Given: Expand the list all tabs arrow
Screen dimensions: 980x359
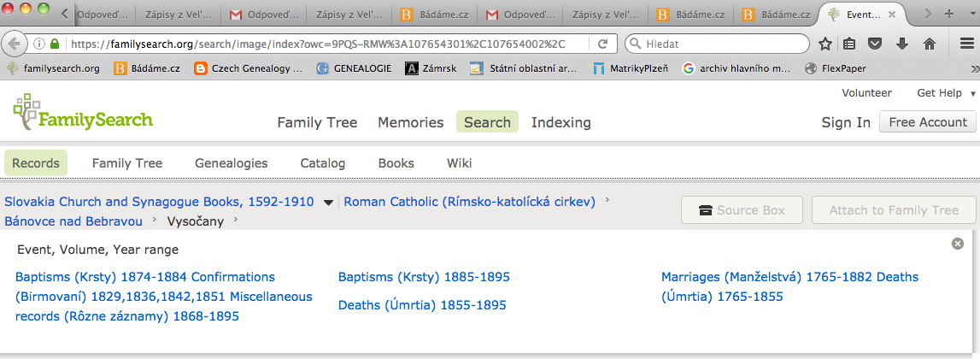Looking at the screenshot, I should [971, 14].
